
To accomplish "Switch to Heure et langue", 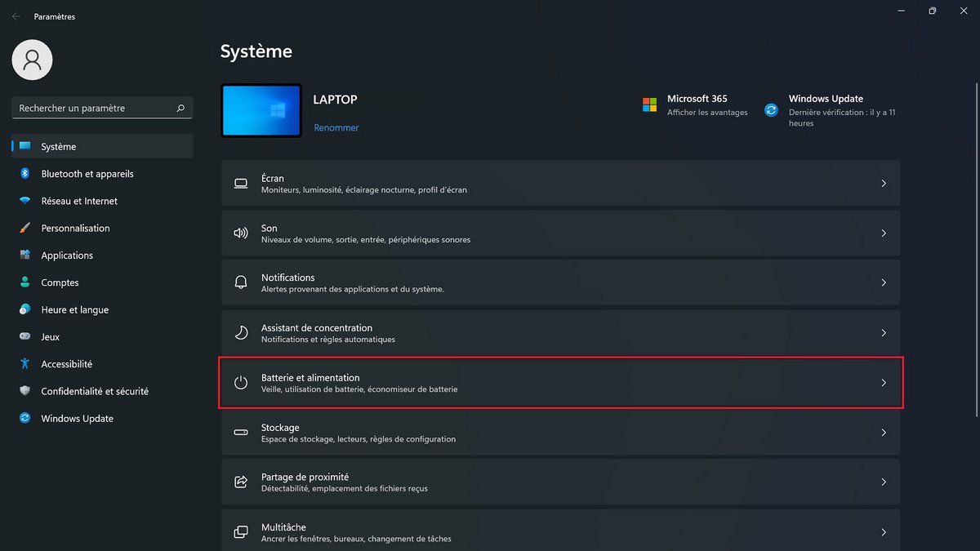I will click(x=102, y=310).
